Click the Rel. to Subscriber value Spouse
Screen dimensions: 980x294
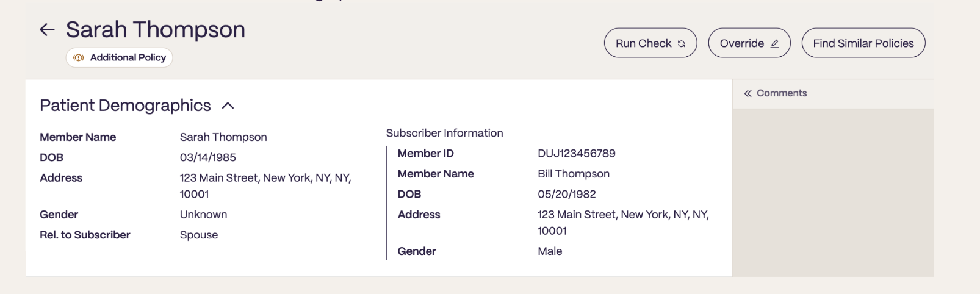pos(199,235)
